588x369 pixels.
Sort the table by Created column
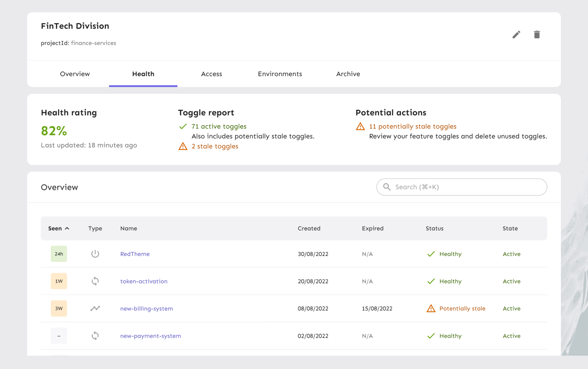(x=309, y=228)
